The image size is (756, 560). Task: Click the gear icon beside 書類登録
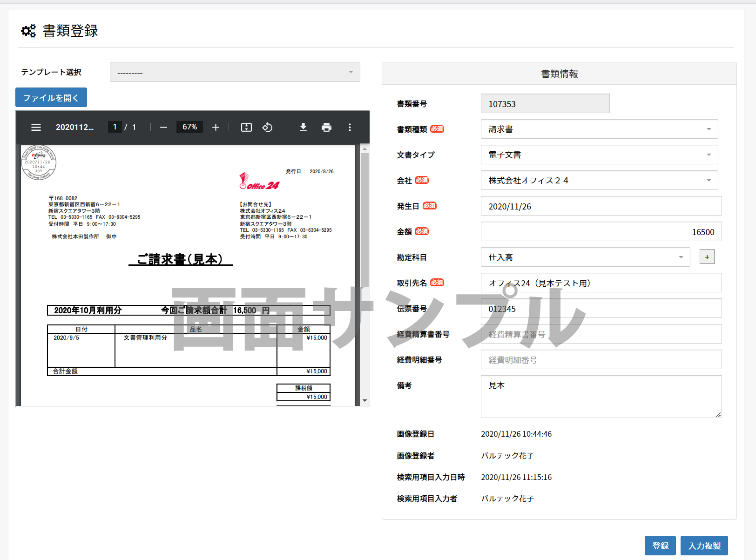(x=28, y=31)
